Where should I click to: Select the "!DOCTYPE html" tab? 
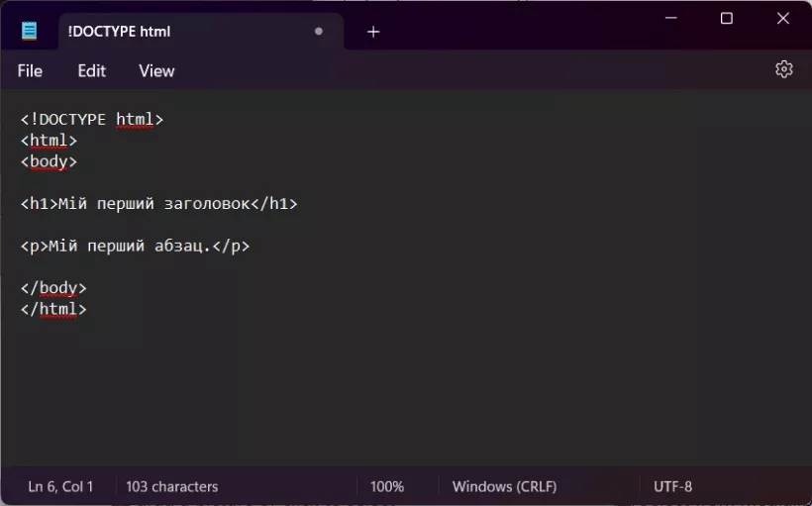(149, 32)
